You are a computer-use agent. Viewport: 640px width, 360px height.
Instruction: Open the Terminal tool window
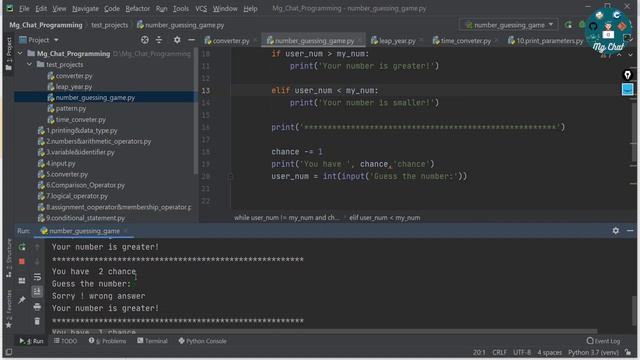[x=152, y=341]
